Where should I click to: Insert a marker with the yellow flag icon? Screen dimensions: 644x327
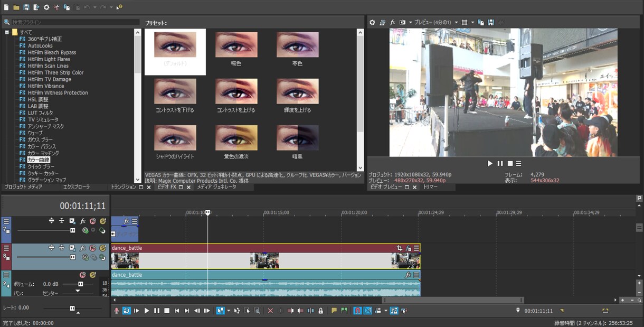(334, 311)
